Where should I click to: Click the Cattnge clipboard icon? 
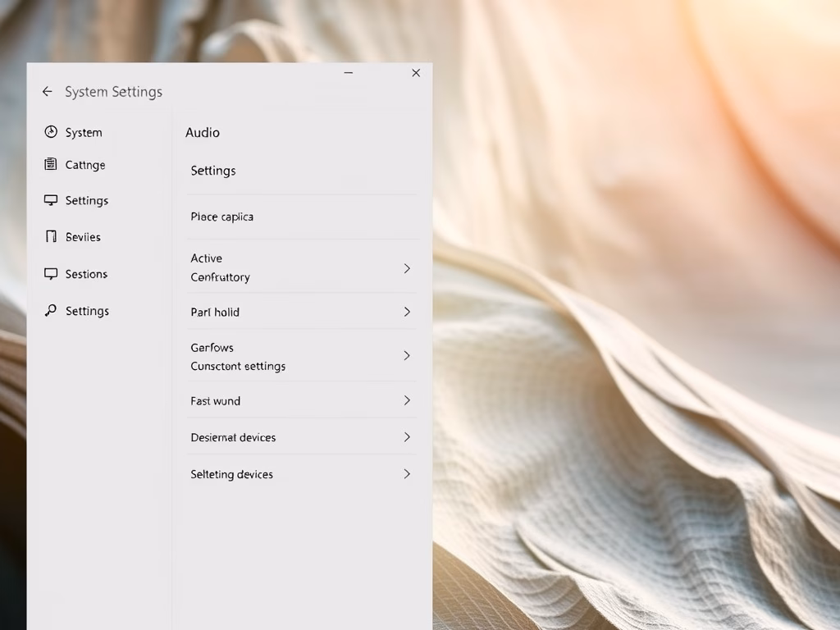[x=50, y=164]
